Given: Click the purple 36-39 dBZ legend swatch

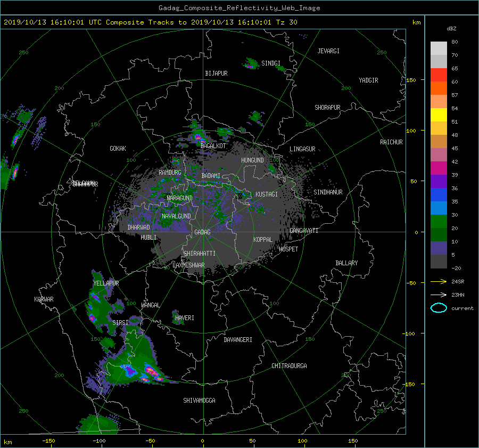Looking at the screenshot, I should click(x=439, y=181).
